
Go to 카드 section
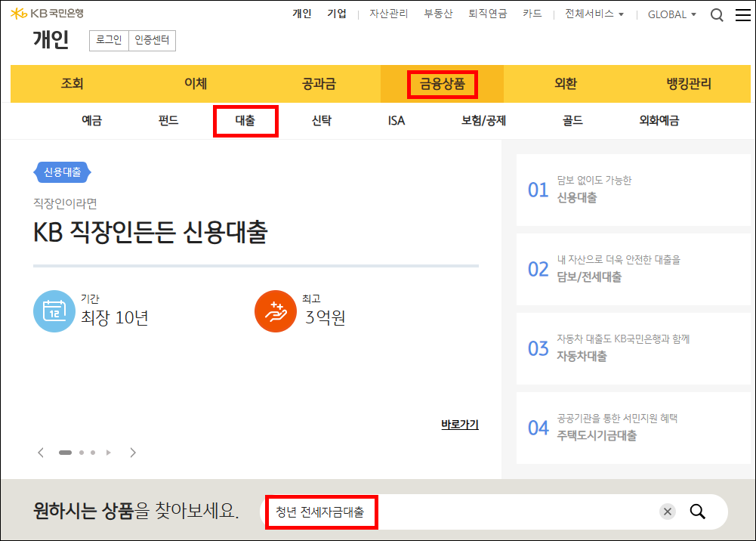532,14
